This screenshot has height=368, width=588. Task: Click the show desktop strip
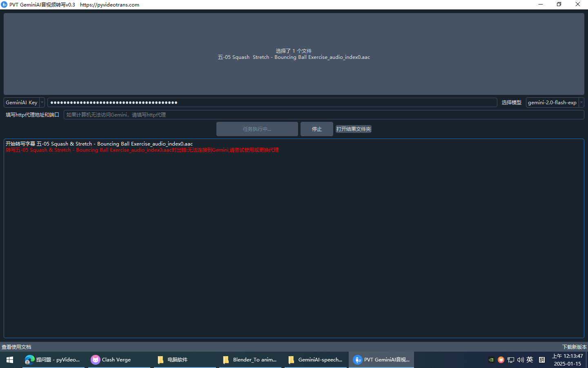[587, 360]
